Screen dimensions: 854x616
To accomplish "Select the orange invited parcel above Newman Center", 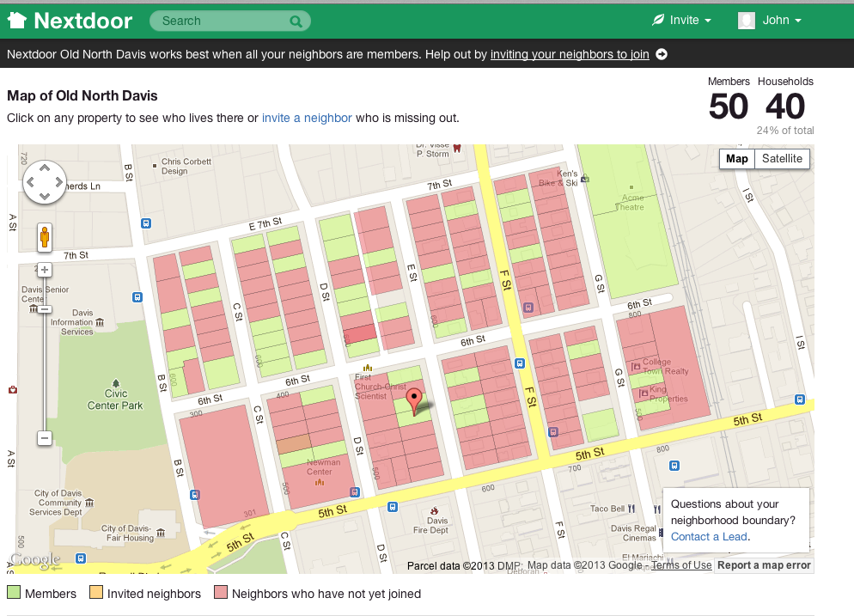I will click(294, 444).
